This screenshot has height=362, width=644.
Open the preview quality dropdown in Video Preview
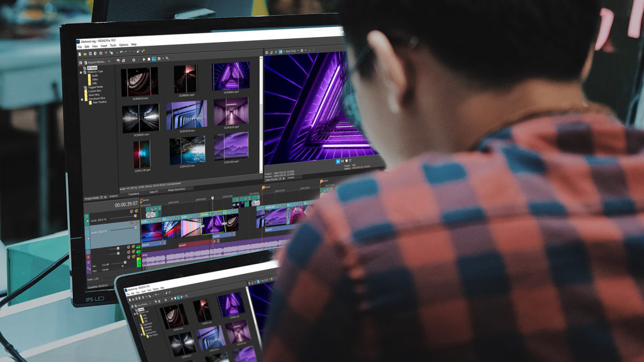pyautogui.click(x=298, y=52)
